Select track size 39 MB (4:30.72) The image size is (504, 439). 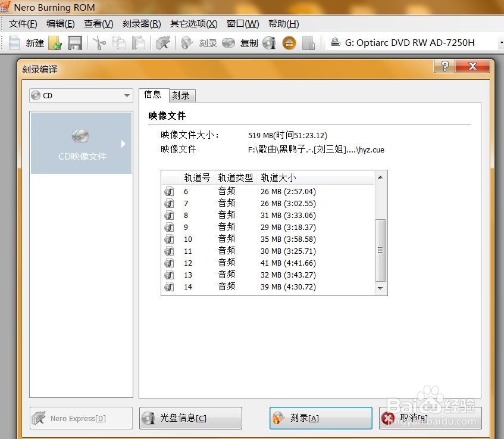tap(288, 287)
